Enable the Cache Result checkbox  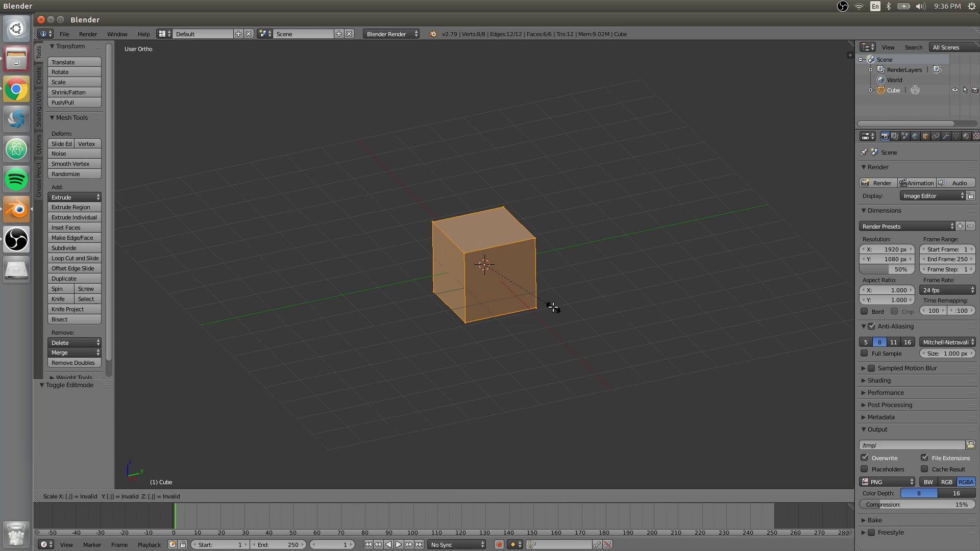[924, 469]
